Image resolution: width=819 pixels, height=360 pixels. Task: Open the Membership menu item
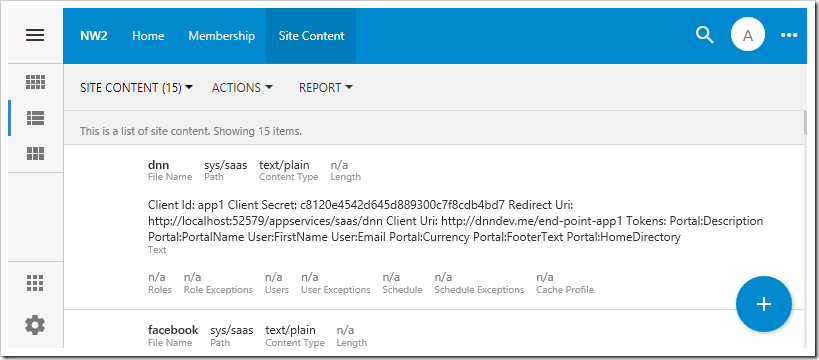tap(221, 36)
